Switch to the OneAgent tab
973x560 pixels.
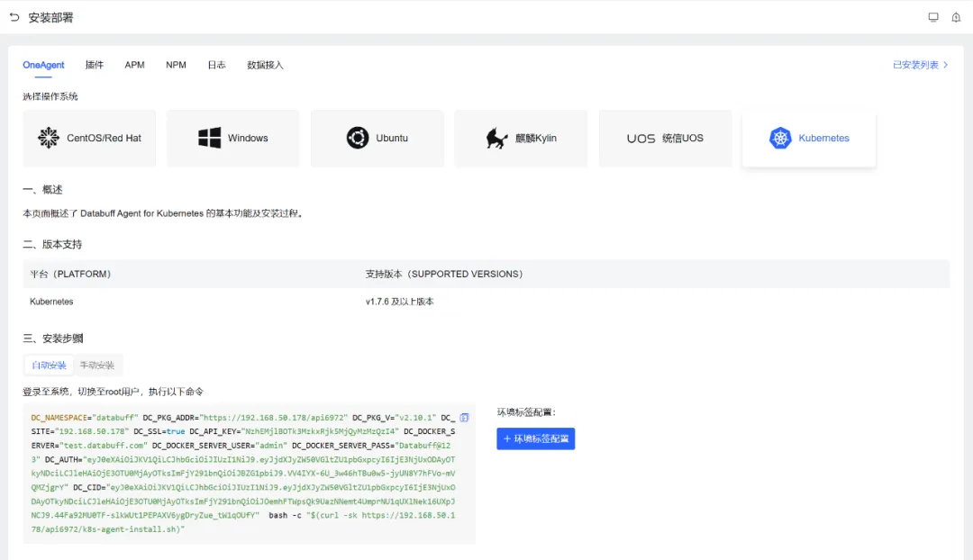[x=43, y=65]
